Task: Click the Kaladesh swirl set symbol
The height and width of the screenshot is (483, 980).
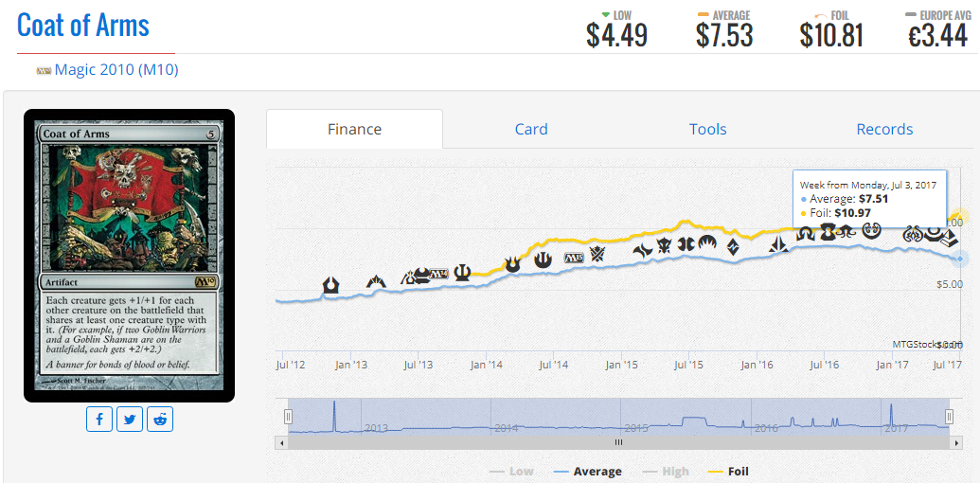Action: pyautogui.click(x=872, y=230)
